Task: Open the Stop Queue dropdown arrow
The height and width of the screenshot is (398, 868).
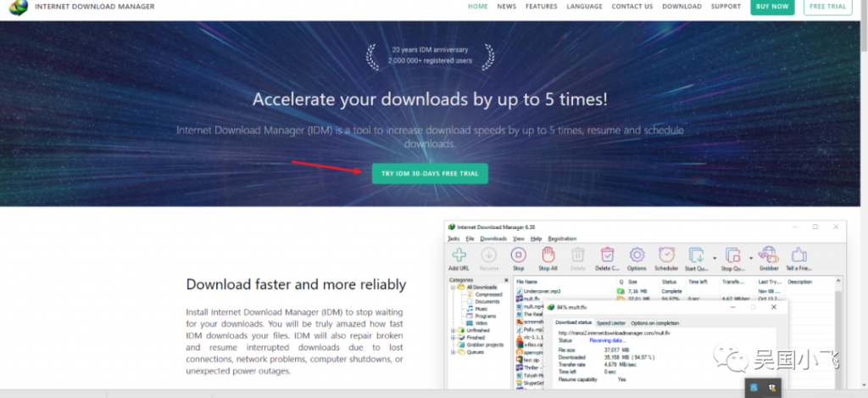Action: click(x=751, y=258)
